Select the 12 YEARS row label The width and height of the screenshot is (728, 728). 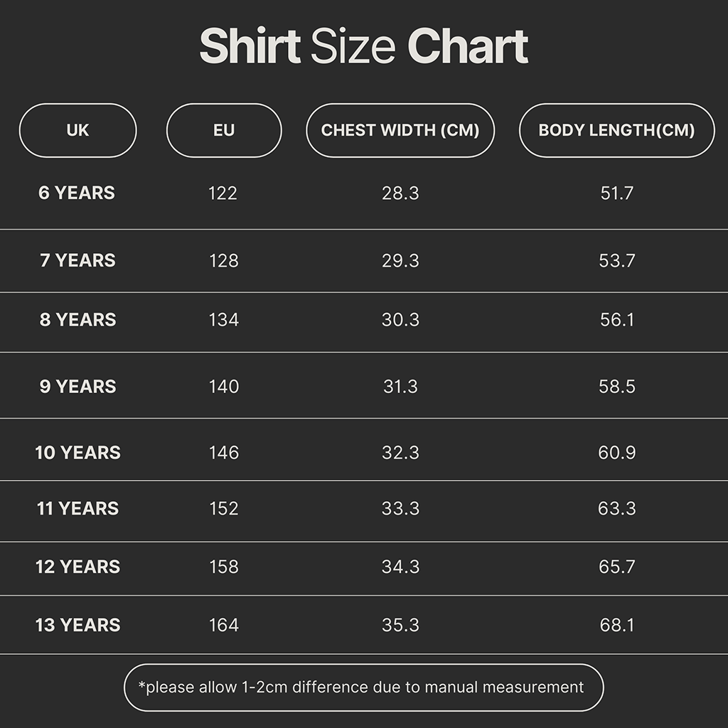click(x=77, y=567)
